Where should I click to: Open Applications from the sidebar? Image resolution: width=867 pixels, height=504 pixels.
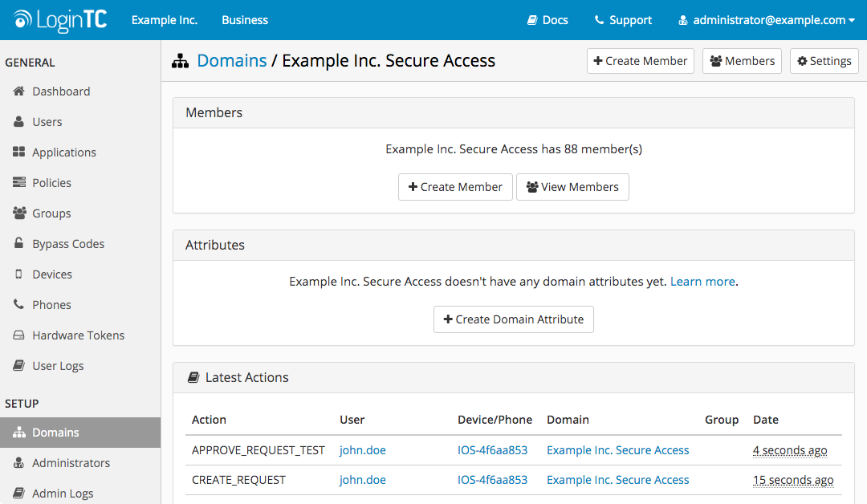64,152
